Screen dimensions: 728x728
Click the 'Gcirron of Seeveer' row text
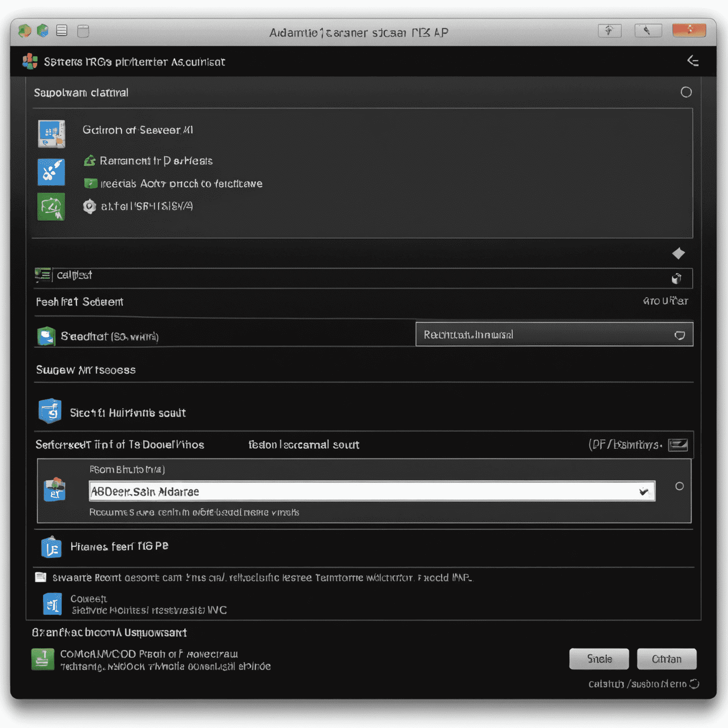click(138, 130)
